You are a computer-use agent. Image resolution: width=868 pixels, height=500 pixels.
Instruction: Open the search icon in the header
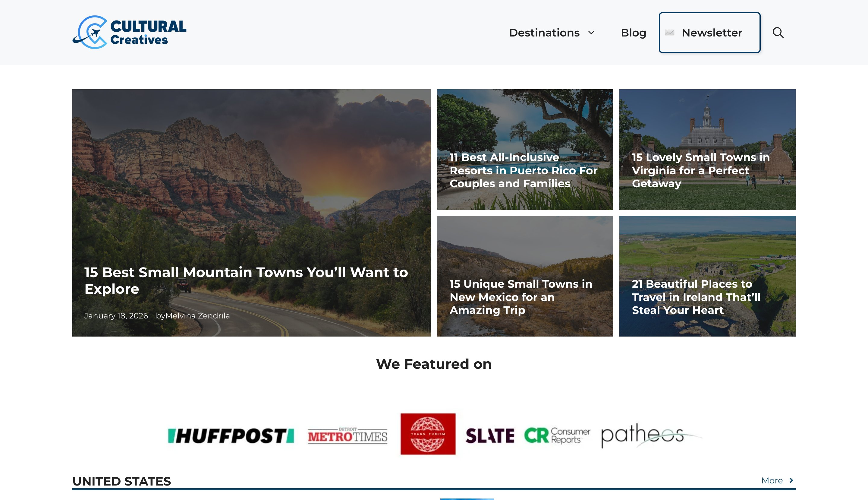pyautogui.click(x=778, y=33)
